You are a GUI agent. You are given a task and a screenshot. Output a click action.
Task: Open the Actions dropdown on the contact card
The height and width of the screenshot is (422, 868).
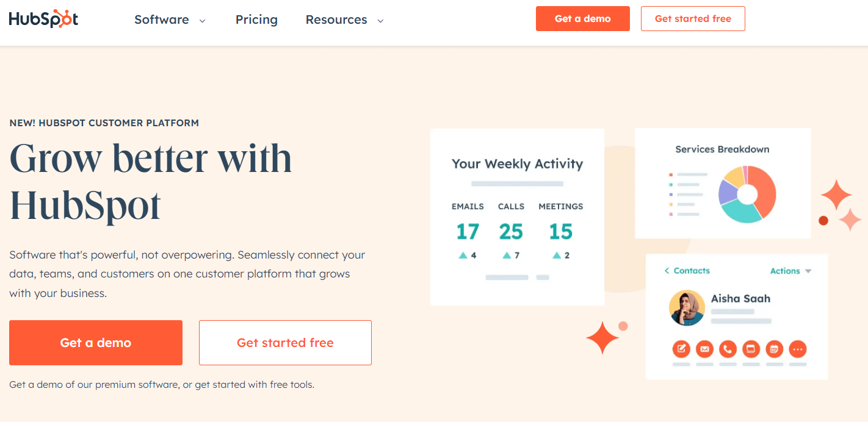[x=791, y=271]
